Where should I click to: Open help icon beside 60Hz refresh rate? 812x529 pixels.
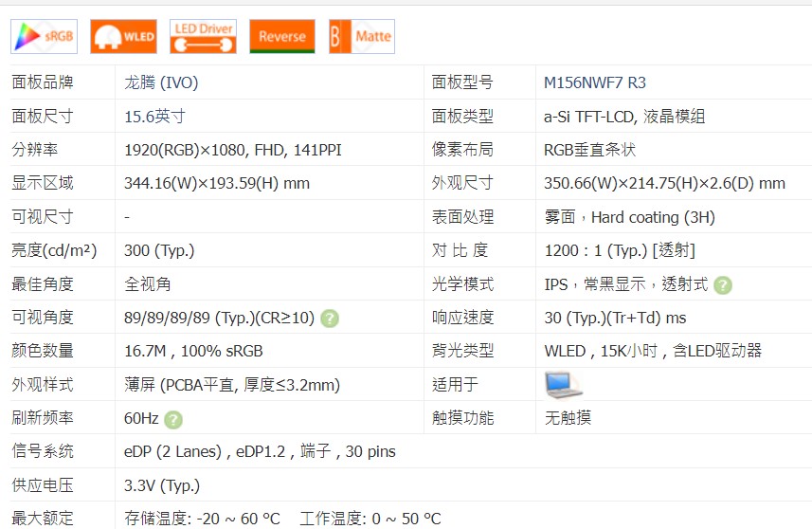pos(173,419)
